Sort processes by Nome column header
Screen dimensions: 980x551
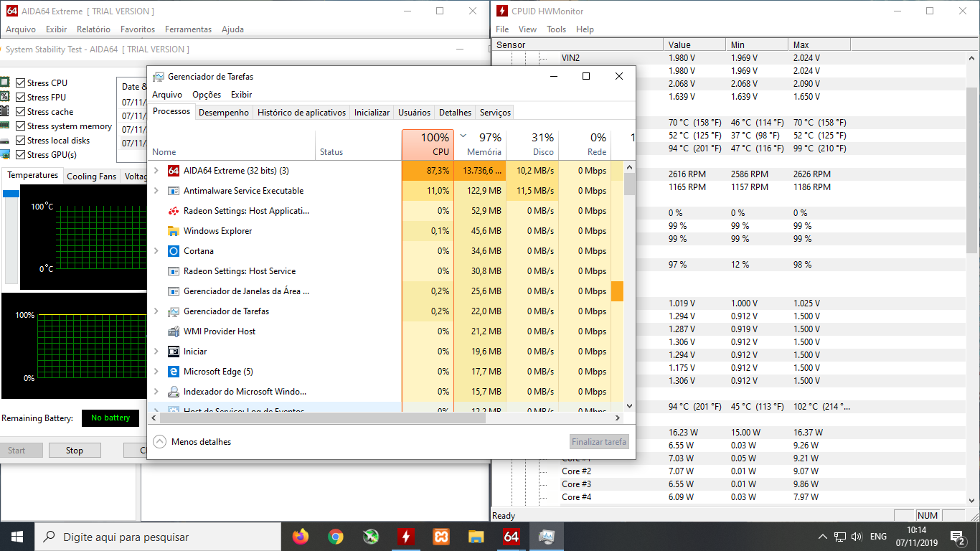point(231,144)
